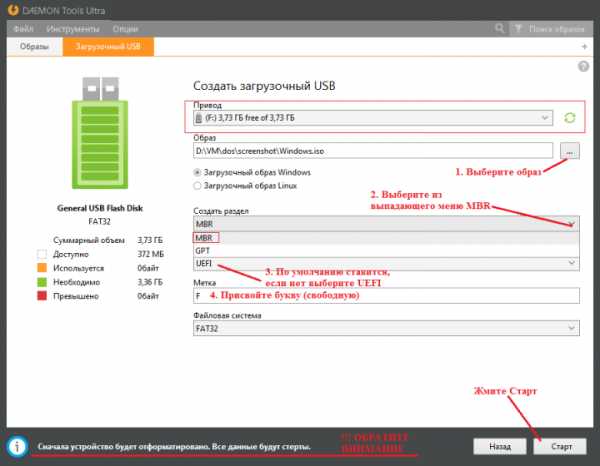Refresh the drive list with green arrows
This screenshot has height=466, width=600.
pos(570,118)
